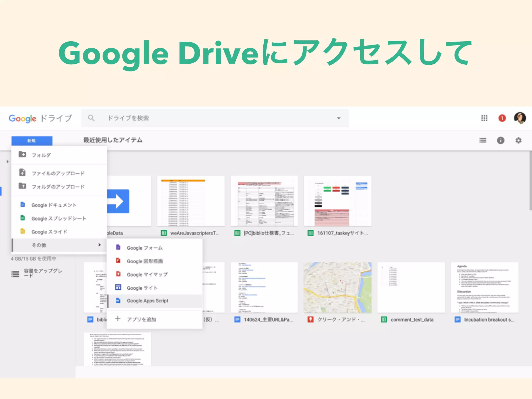Open the Google apps grid icon

pos(484,118)
